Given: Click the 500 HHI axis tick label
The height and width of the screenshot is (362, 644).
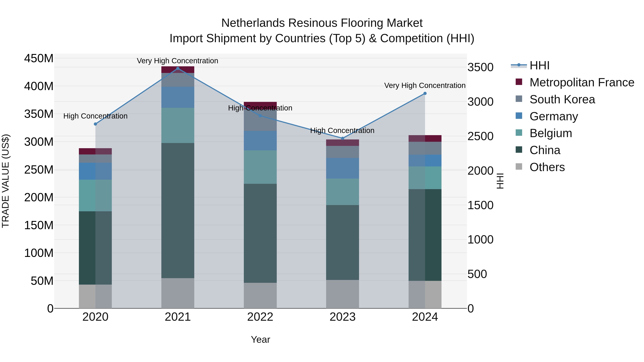Looking at the screenshot, I should point(477,274).
